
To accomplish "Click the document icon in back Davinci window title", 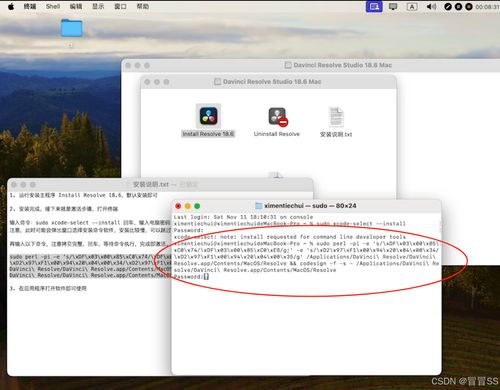I will (288, 65).
